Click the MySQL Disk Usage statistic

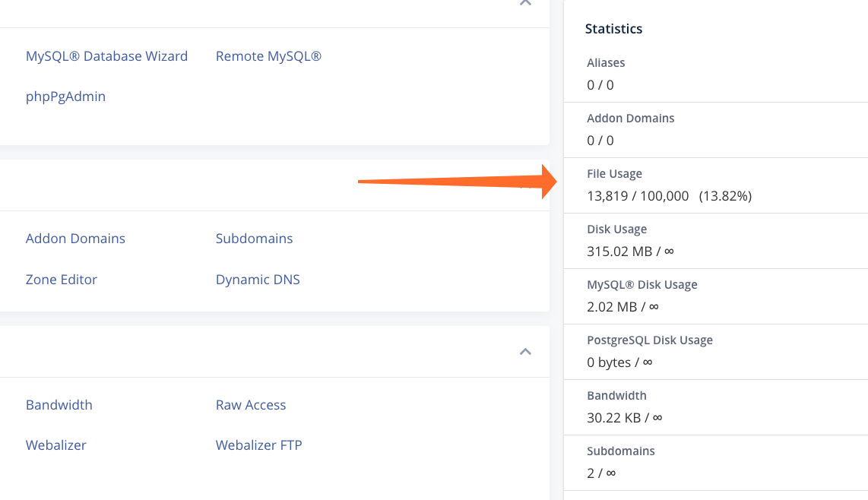tap(641, 285)
